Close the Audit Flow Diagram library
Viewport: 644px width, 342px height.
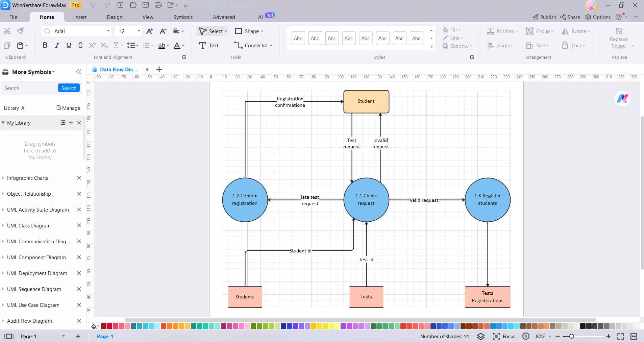pyautogui.click(x=79, y=321)
